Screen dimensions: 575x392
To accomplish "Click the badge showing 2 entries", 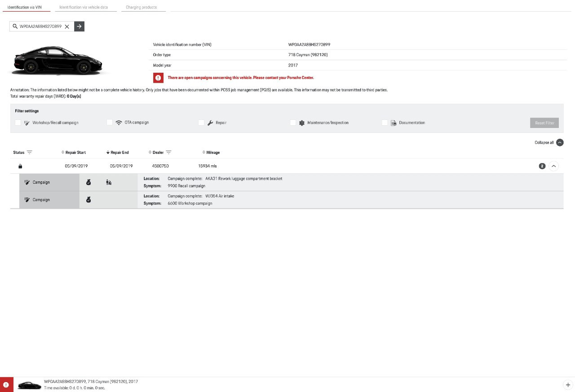I will (x=542, y=166).
